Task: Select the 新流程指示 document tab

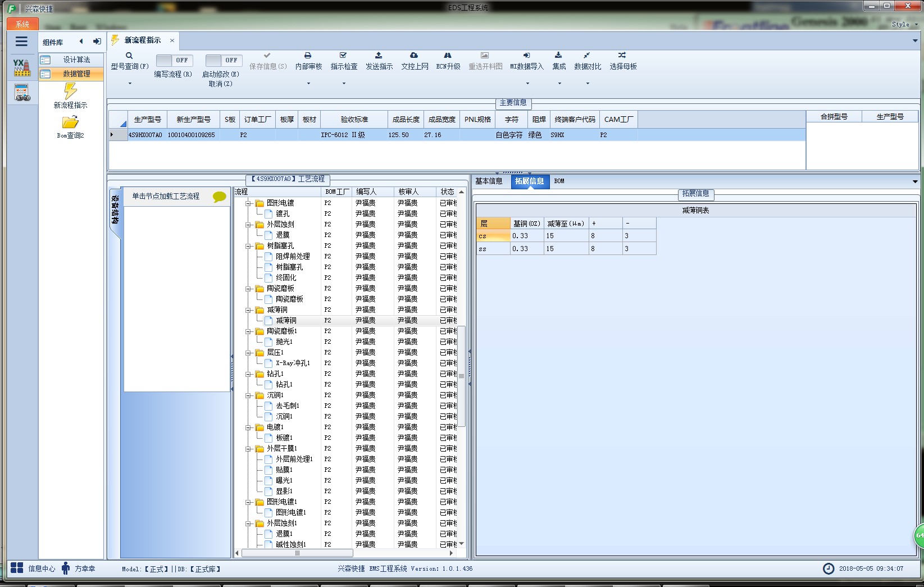Action: pos(143,40)
